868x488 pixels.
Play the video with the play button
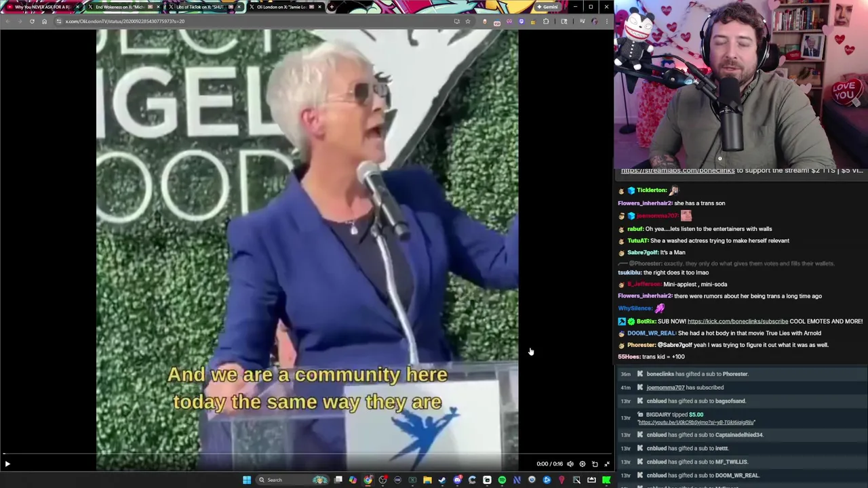point(7,464)
